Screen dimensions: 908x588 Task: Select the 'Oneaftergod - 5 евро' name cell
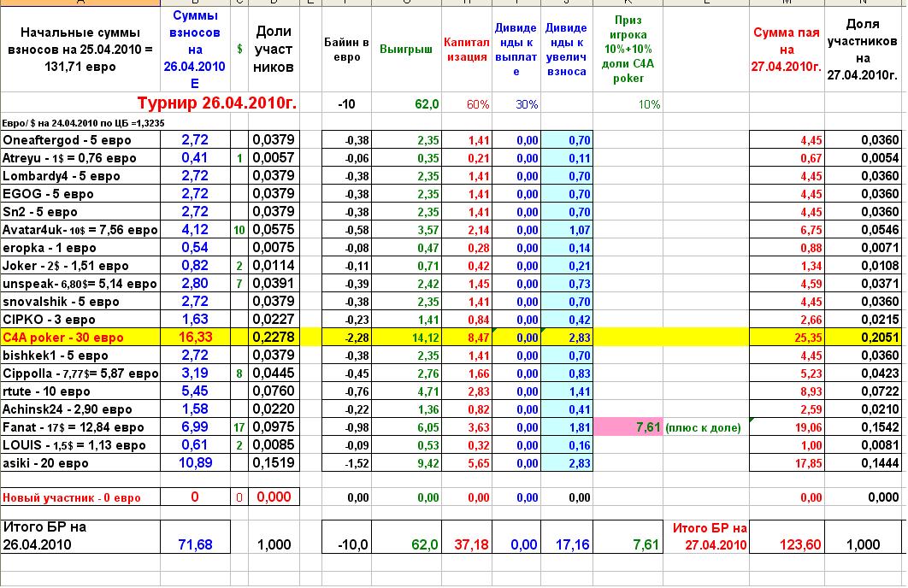80,140
